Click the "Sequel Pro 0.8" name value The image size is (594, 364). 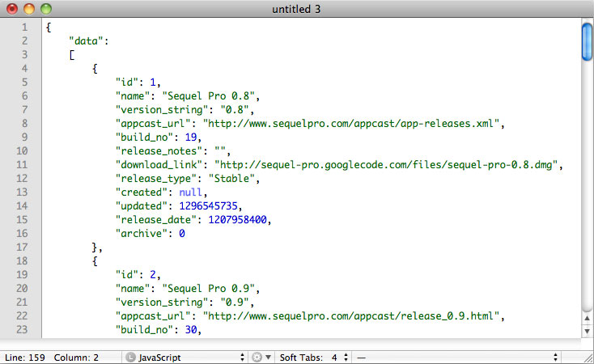point(208,95)
